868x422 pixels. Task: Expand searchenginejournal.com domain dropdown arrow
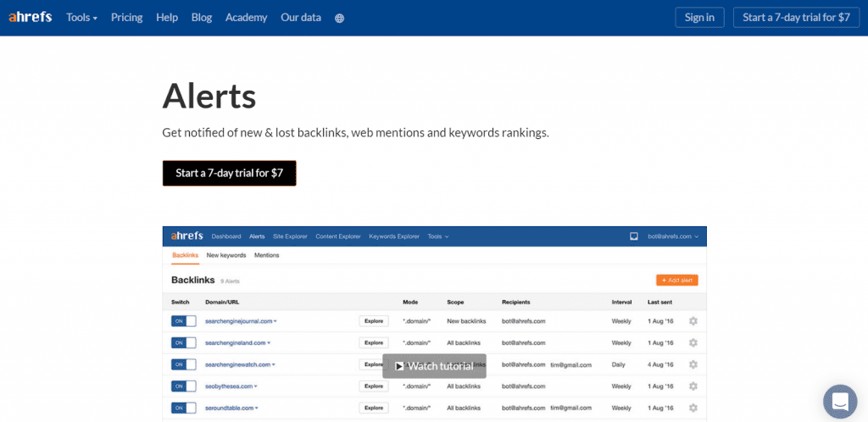(x=275, y=321)
